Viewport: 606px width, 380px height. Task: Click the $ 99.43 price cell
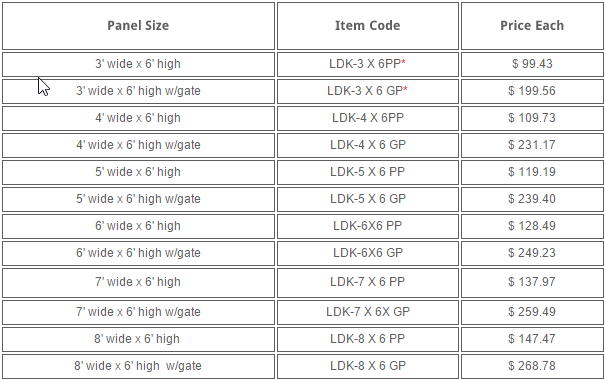532,64
